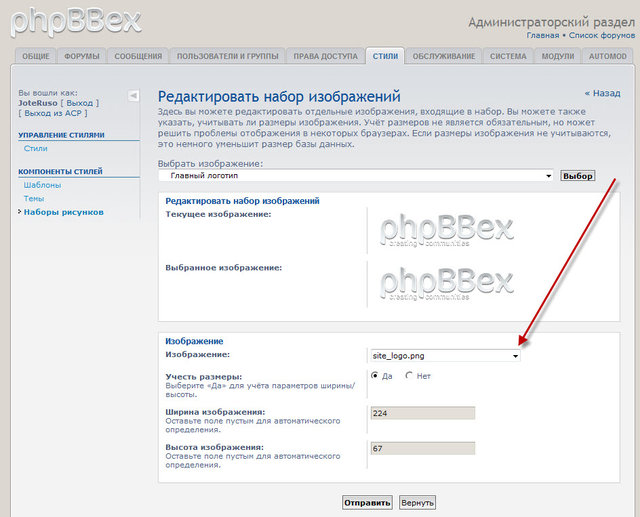Click the phpBBex logo in header
Screen dimensions: 640x517
click(x=72, y=20)
